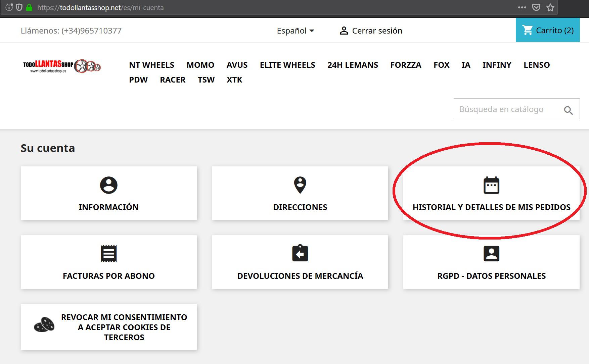Toggle tracking protection shield icon

[19, 7]
